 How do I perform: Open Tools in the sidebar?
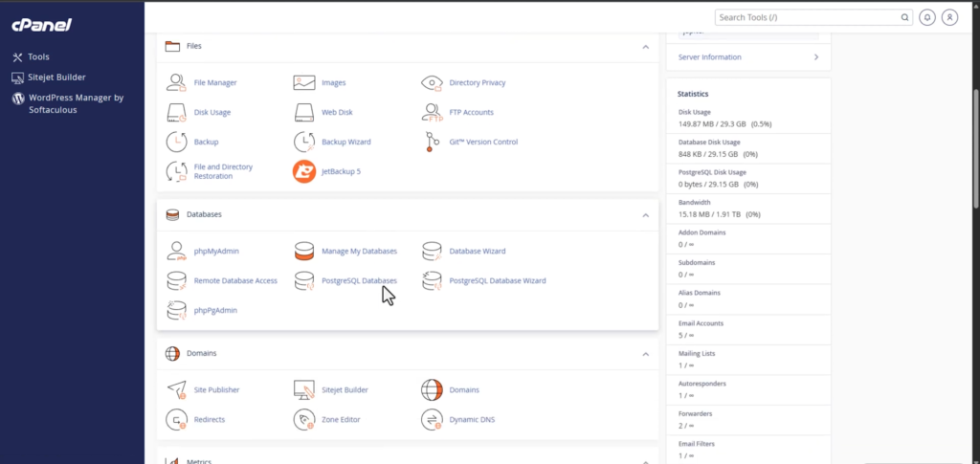(38, 56)
